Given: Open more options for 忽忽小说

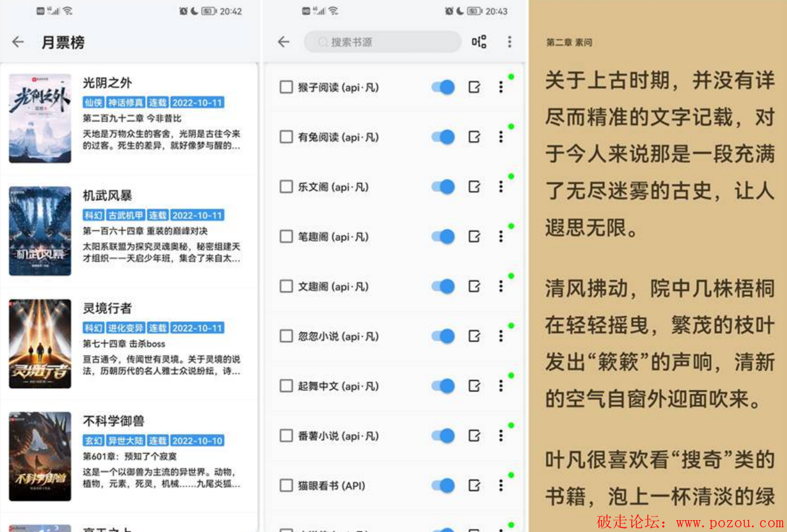Looking at the screenshot, I should (501, 336).
